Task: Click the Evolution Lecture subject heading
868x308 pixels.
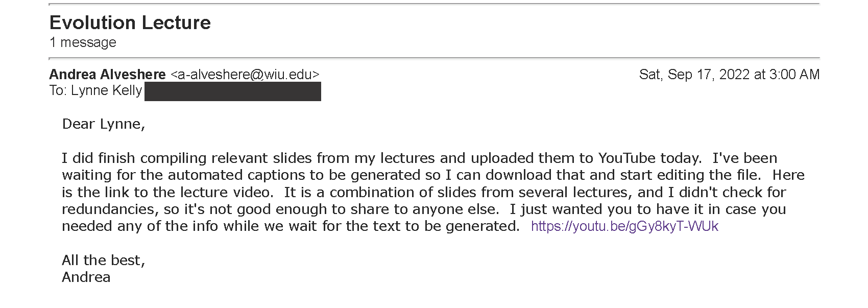Action: [130, 22]
